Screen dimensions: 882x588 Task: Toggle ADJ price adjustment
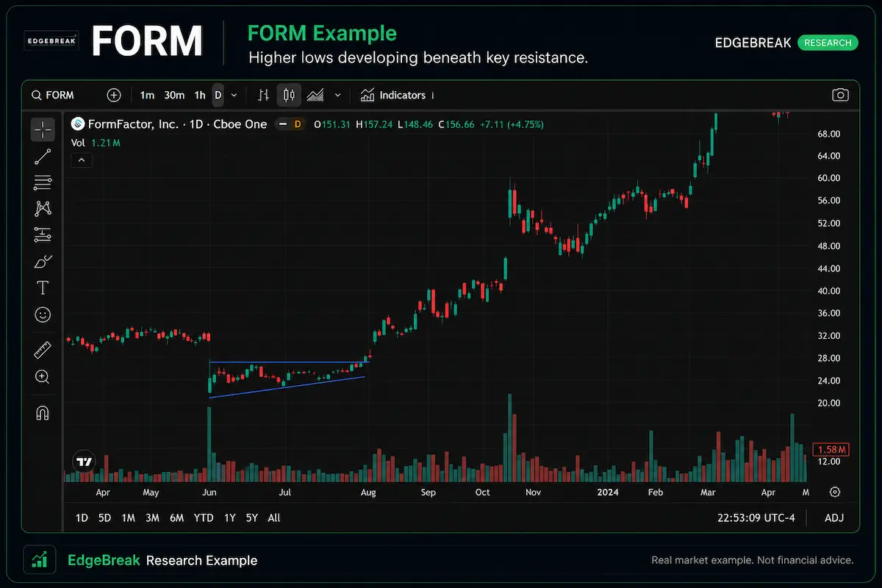point(834,517)
